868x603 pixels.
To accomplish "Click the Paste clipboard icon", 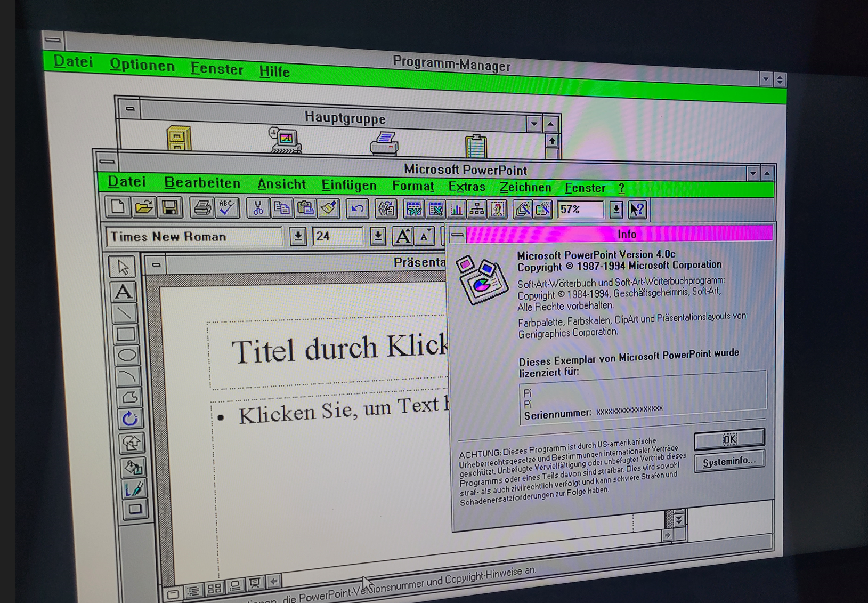I will point(305,208).
